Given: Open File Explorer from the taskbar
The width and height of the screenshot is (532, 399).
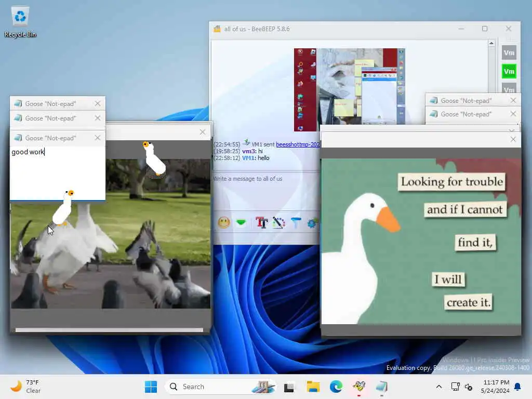Looking at the screenshot, I should click(x=313, y=387).
